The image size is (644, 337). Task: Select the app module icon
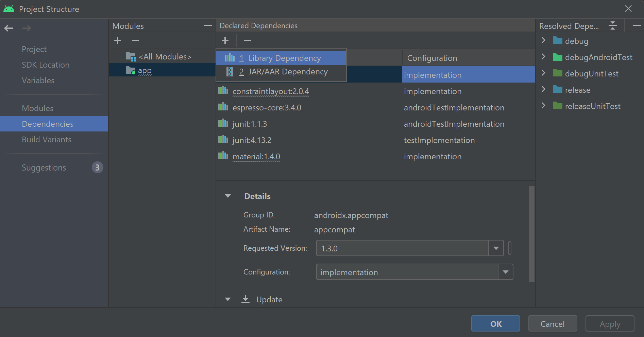point(131,70)
